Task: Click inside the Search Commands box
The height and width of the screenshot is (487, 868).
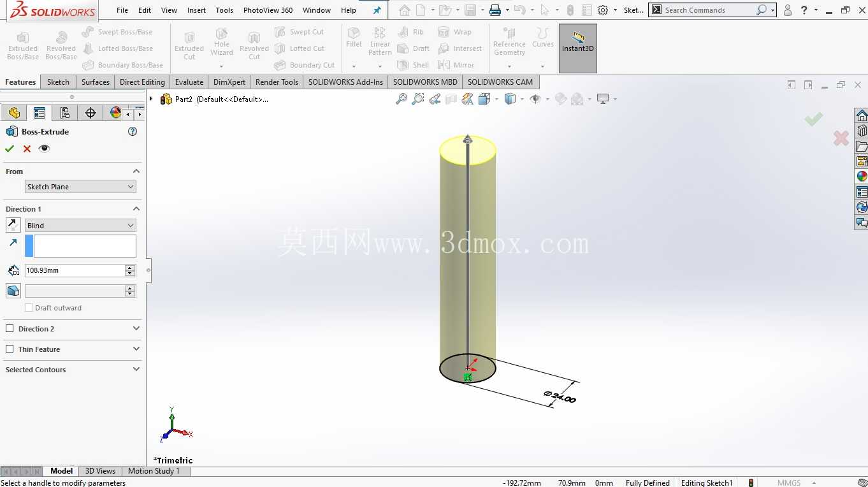Action: click(x=707, y=10)
